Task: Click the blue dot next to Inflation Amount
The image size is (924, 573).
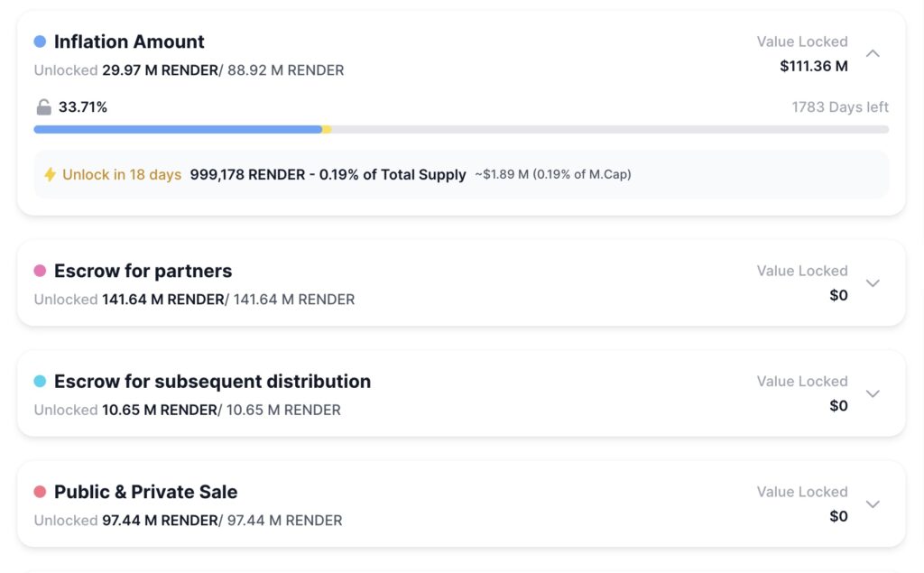Action: tap(40, 42)
